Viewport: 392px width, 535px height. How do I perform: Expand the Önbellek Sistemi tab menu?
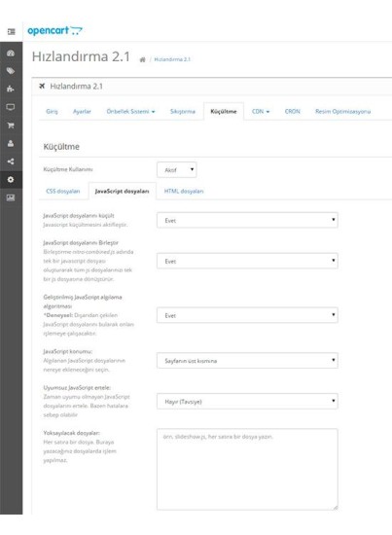[x=130, y=111]
